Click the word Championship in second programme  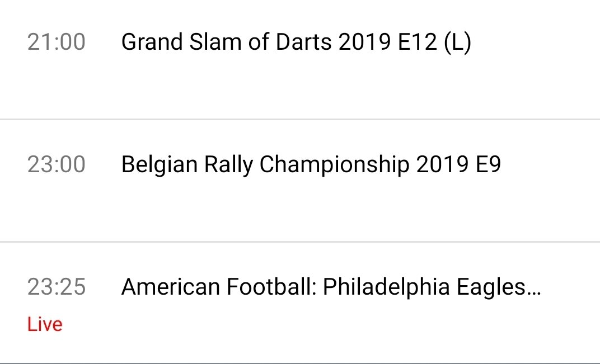click(x=334, y=166)
